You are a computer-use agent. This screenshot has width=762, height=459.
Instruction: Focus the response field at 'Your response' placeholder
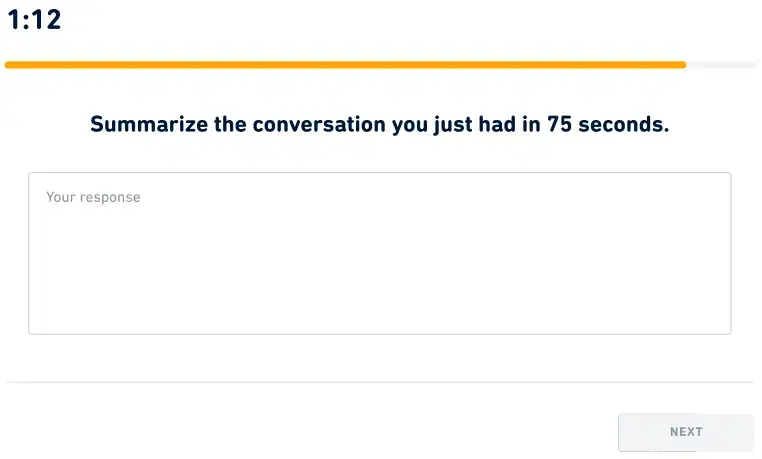tap(93, 198)
